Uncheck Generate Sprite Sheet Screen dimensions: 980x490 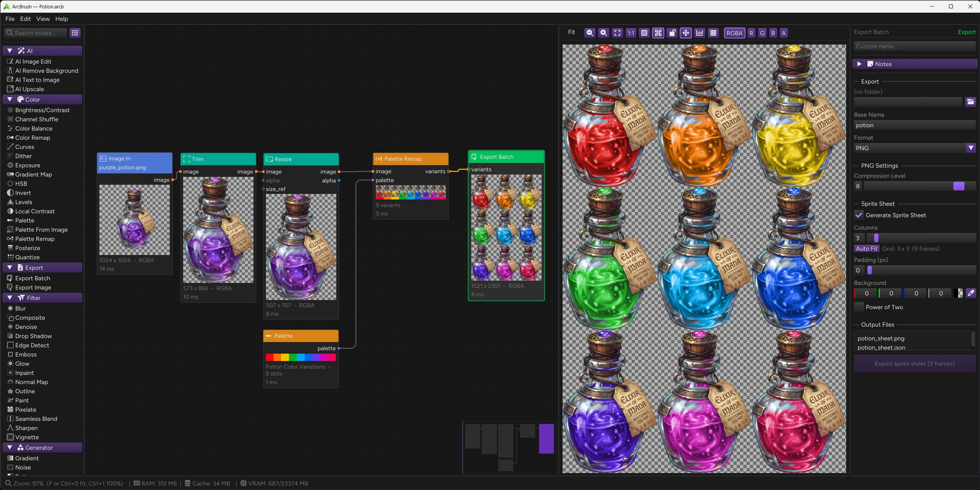(x=859, y=215)
